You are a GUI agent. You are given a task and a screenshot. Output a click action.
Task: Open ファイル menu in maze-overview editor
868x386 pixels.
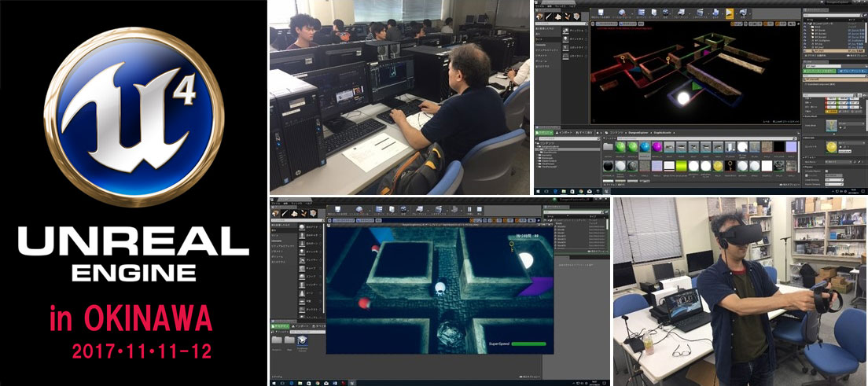click(538, 6)
